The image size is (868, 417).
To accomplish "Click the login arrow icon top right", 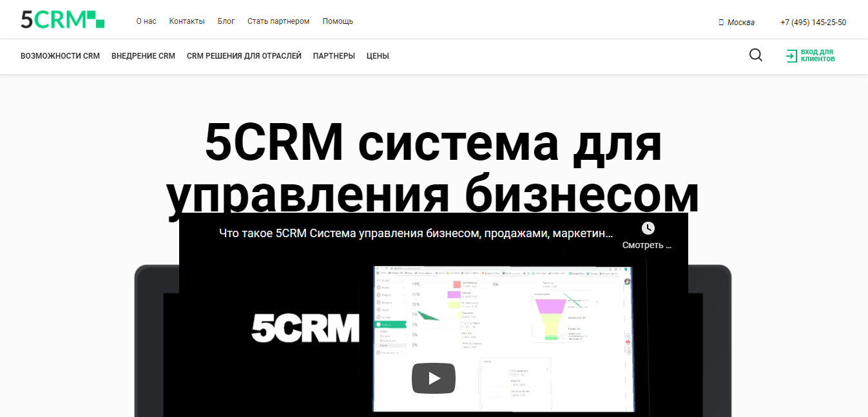I will (791, 56).
